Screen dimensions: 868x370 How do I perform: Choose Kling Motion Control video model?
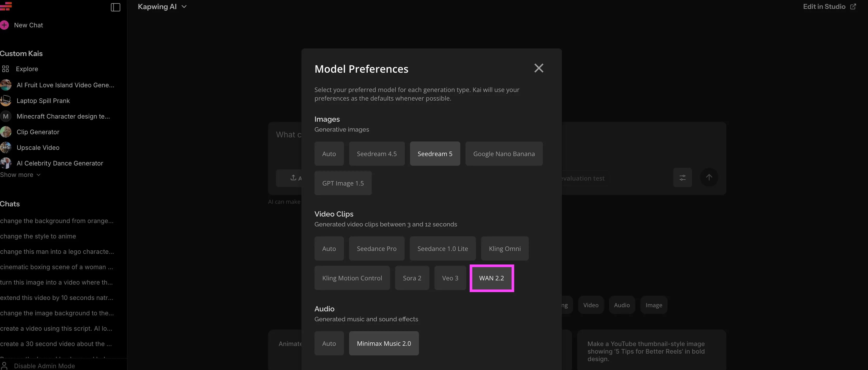click(352, 278)
